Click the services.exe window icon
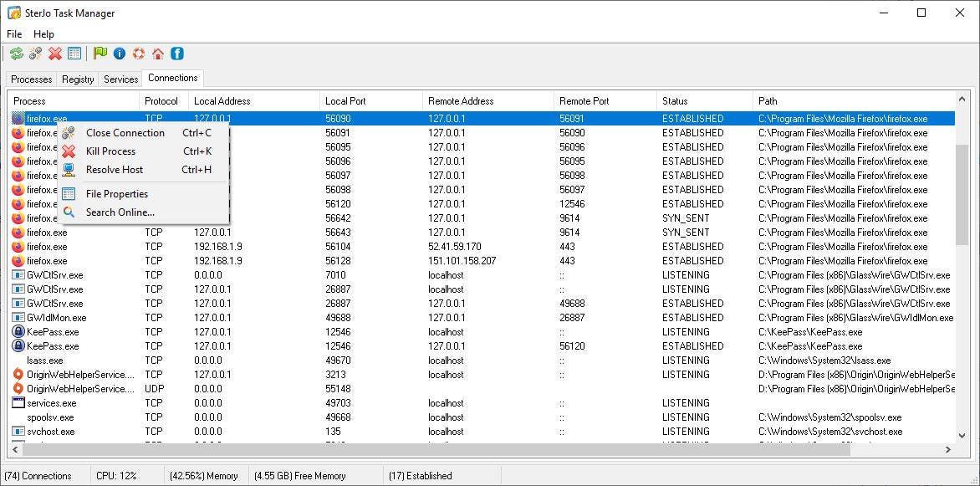 click(18, 403)
